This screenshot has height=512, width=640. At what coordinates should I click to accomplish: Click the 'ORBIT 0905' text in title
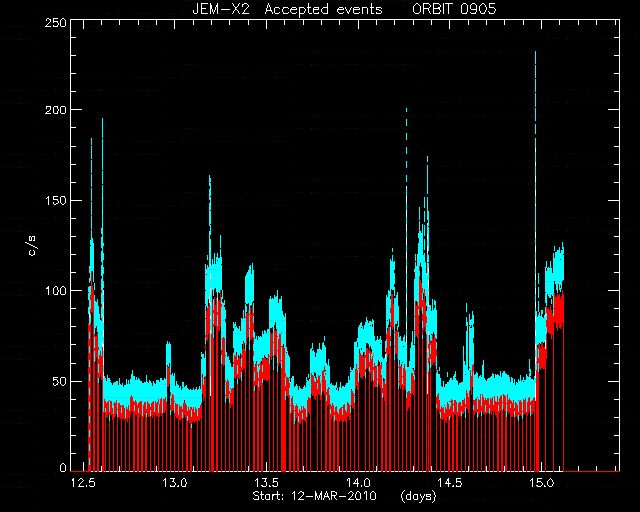(x=454, y=9)
